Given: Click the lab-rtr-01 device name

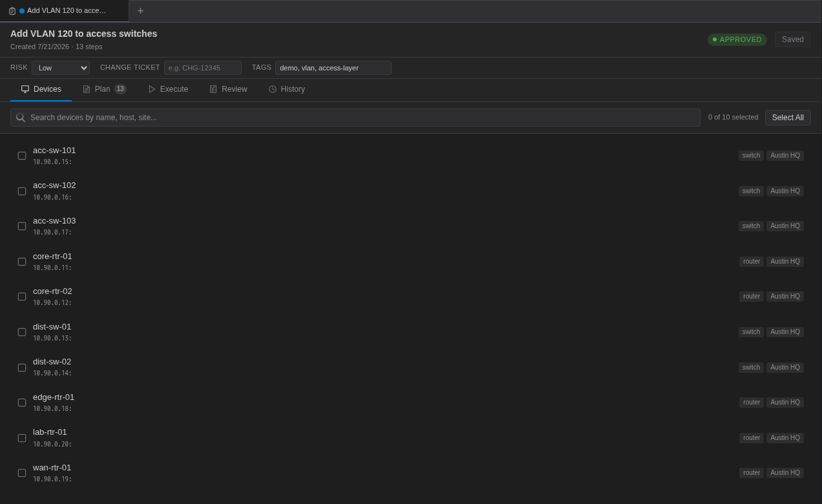Looking at the screenshot, I should tap(50, 432).
